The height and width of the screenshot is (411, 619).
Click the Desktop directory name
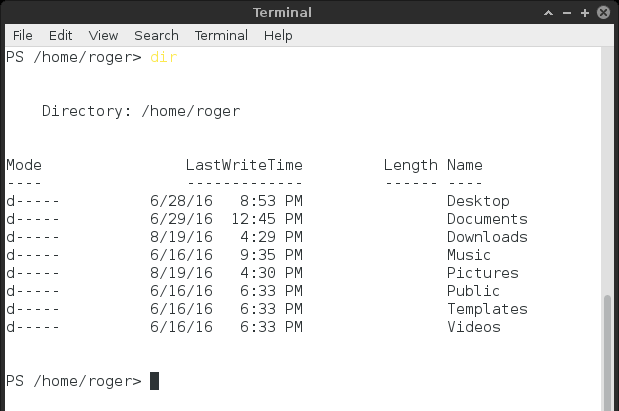tap(478, 201)
